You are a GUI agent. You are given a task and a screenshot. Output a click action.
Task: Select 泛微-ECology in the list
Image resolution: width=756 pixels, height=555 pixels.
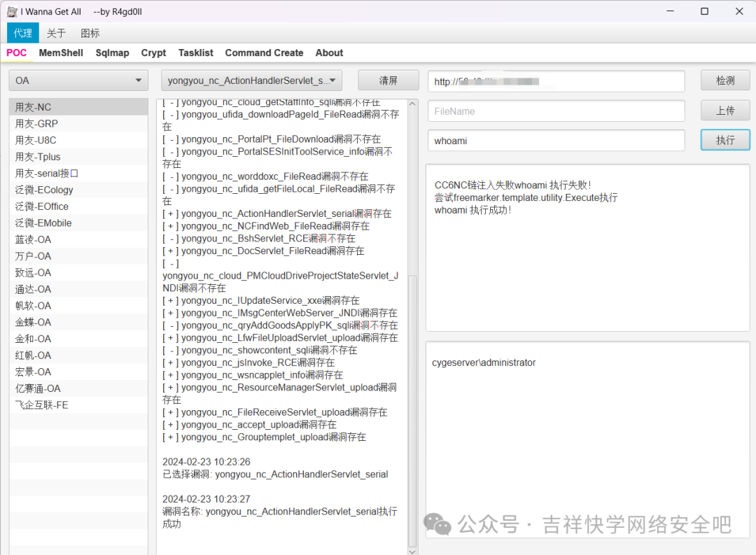pyautogui.click(x=78, y=190)
